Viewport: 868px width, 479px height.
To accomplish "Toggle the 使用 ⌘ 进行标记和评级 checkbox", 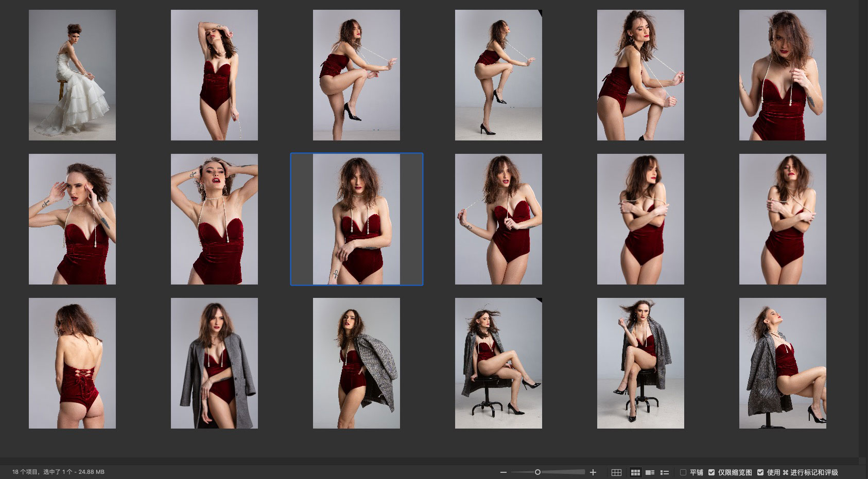I will (x=760, y=472).
